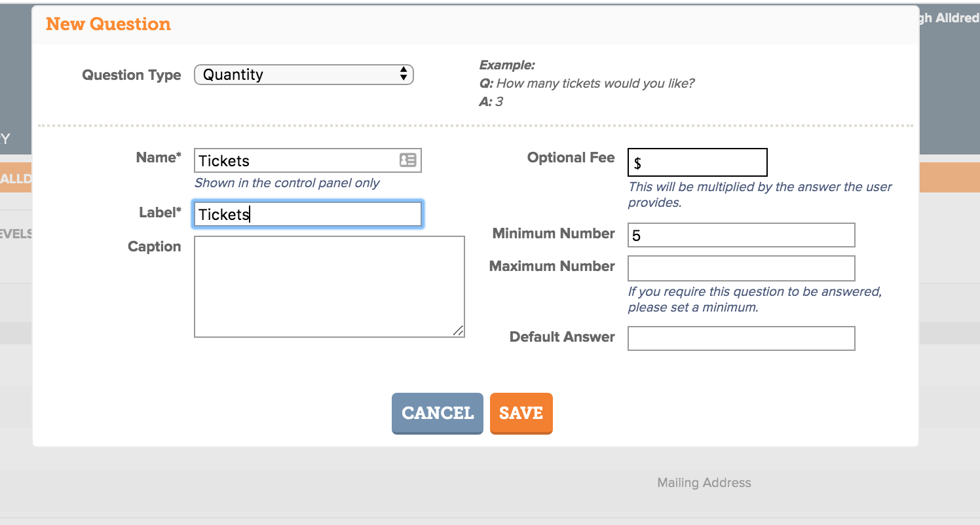Click the Default Answer input box
This screenshot has height=525, width=980.
742,338
